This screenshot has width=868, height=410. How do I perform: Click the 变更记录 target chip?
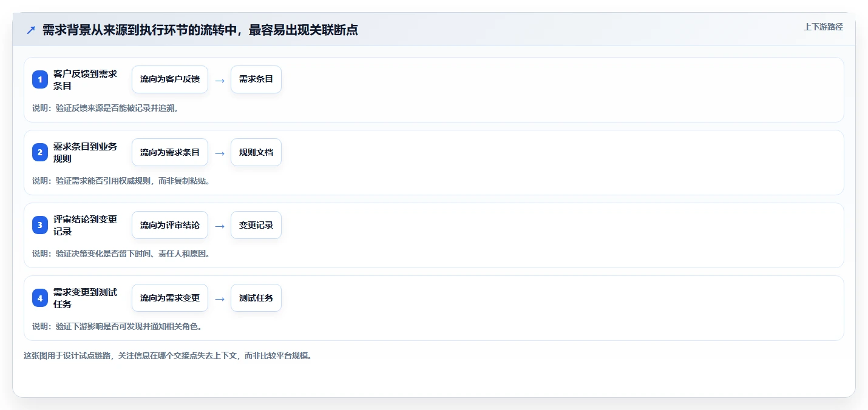256,225
